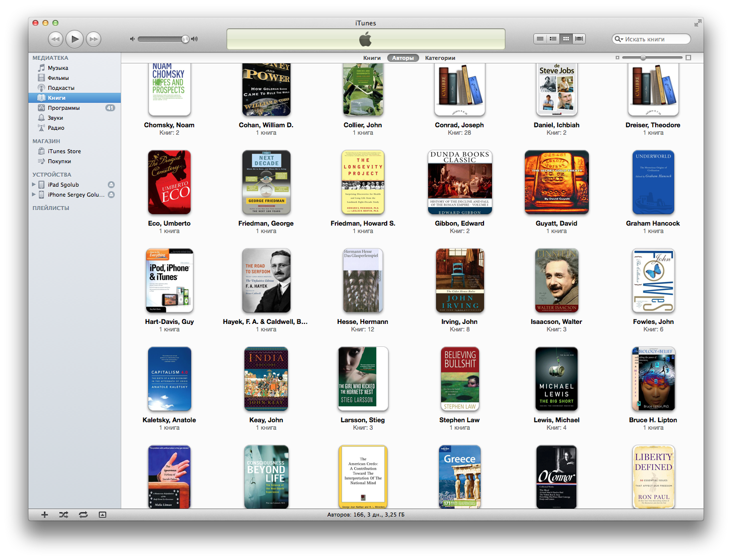Eject the iPhone Sergey device

click(111, 195)
